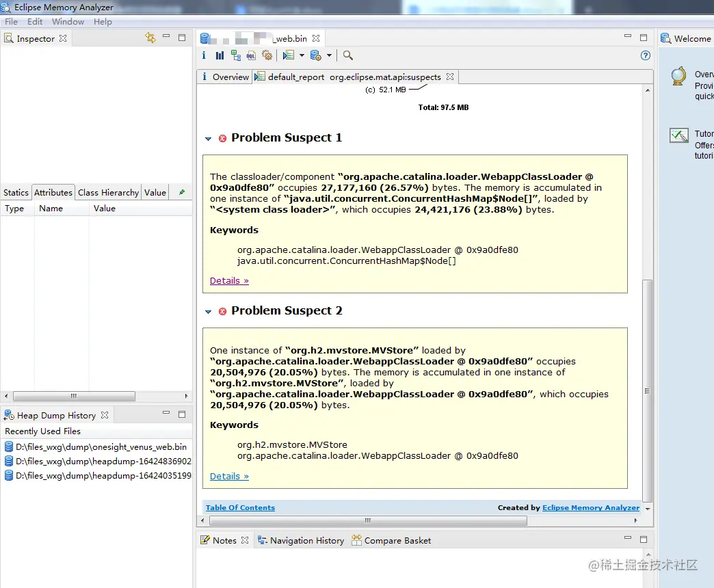714x588 pixels.
Task: Maximize the Notes panel
Action: 644,539
